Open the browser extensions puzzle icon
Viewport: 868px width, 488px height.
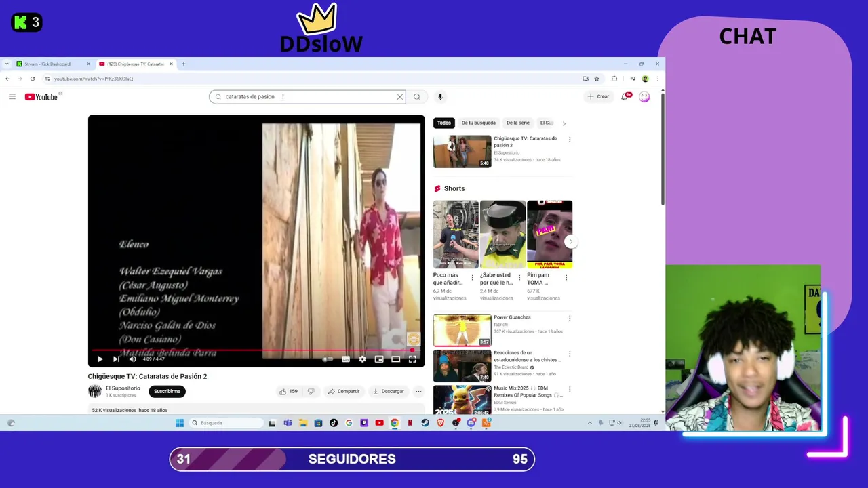tap(614, 79)
